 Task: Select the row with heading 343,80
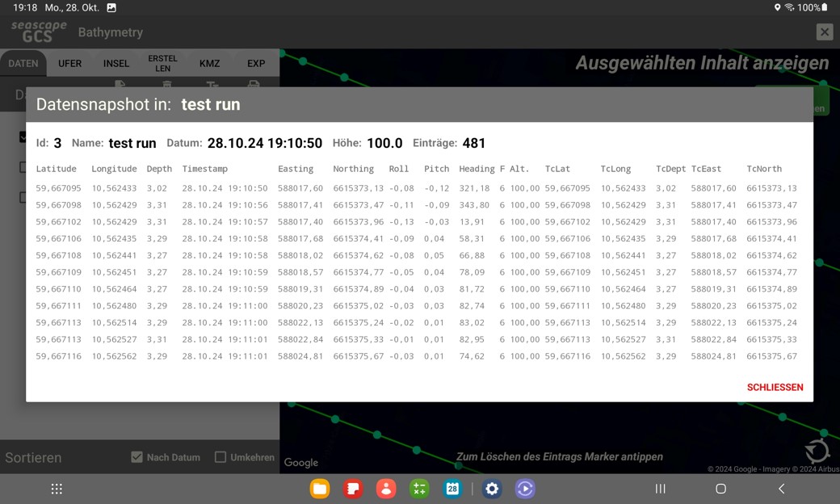tap(416, 204)
